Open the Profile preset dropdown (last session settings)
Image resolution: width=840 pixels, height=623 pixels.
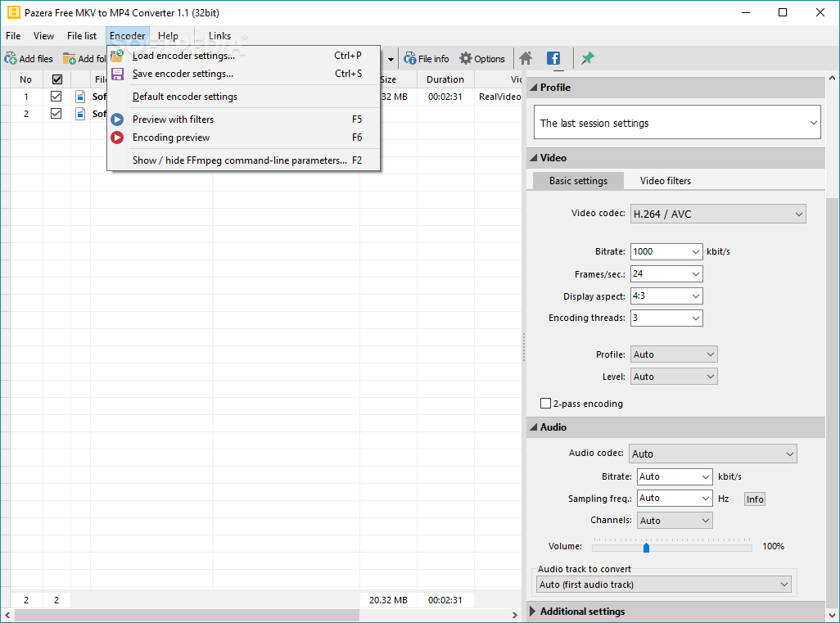677,122
